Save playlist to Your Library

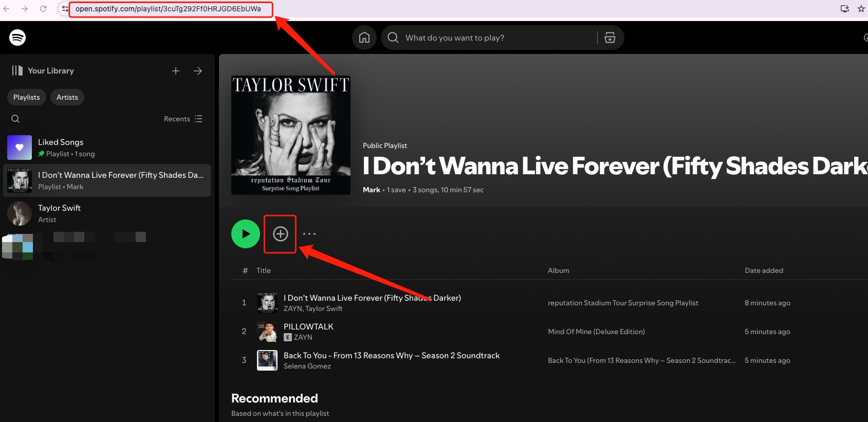coord(280,234)
